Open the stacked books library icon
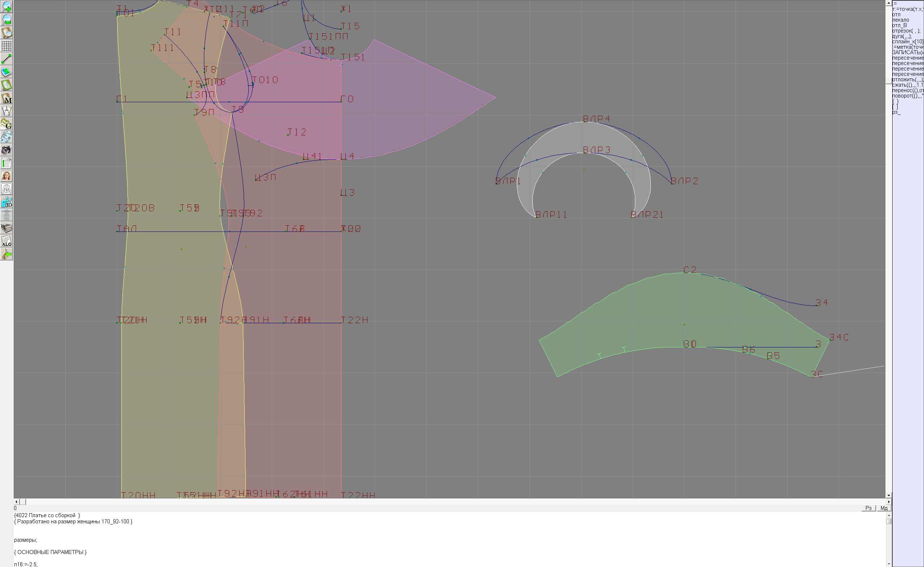 6,228
